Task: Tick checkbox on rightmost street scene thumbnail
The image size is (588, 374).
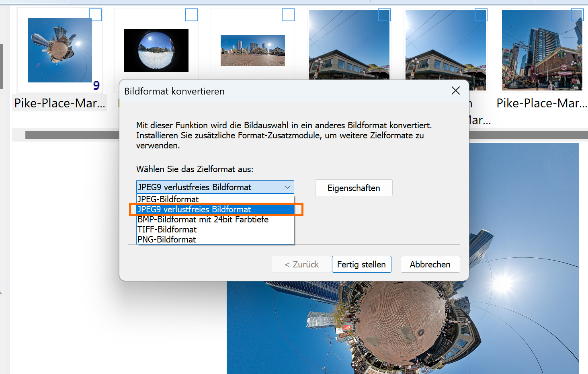Action: (577, 15)
